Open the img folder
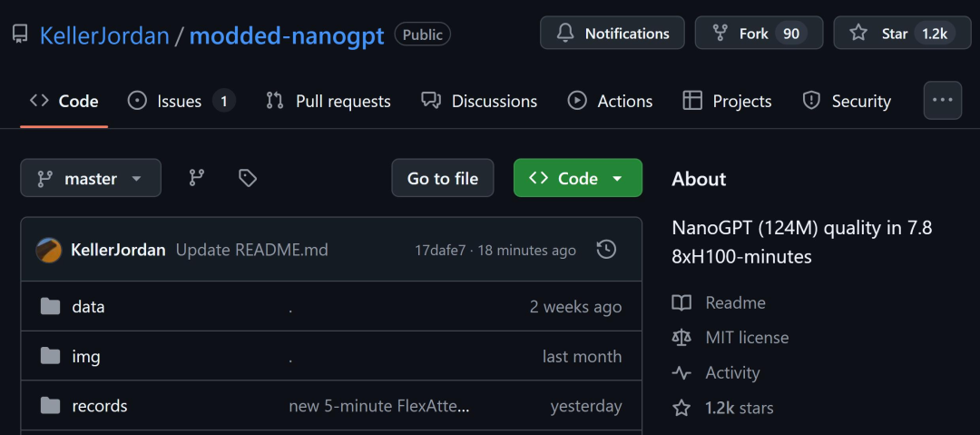Image resolution: width=980 pixels, height=435 pixels. click(x=86, y=356)
